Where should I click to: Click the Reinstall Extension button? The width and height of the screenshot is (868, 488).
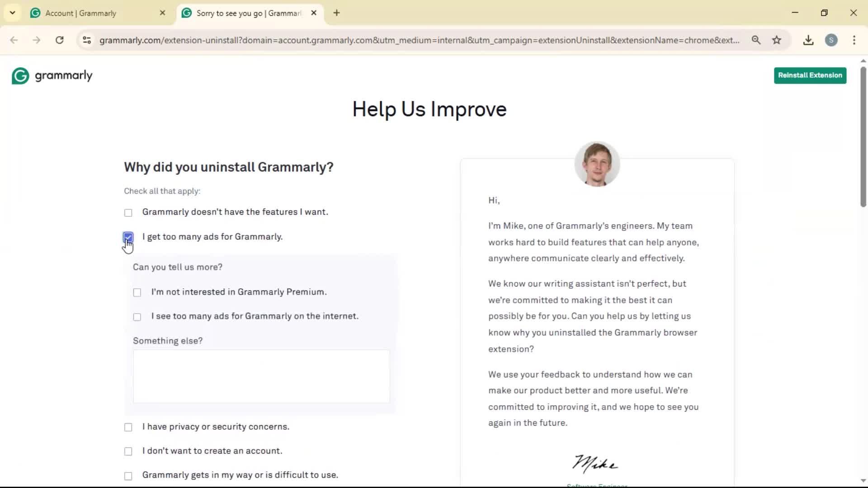(810, 75)
